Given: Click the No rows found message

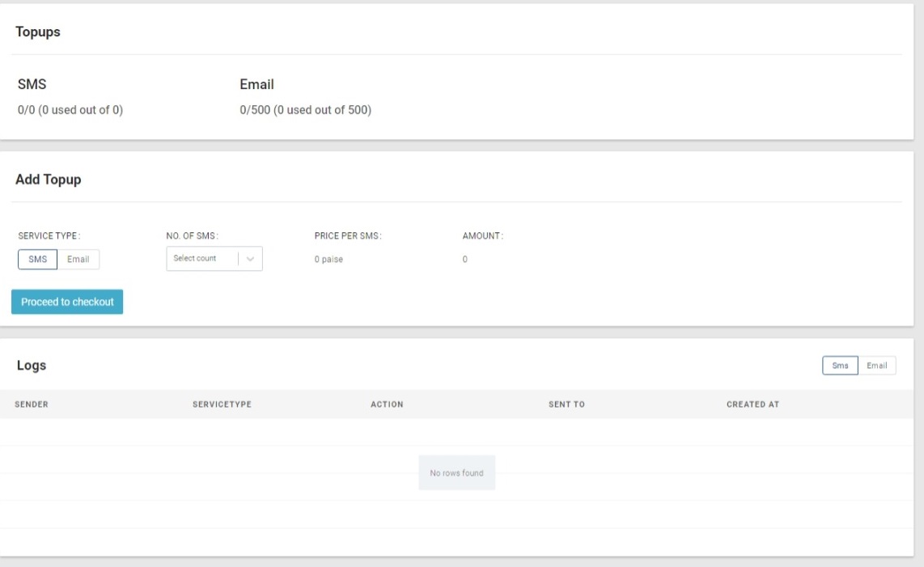Looking at the screenshot, I should 456,472.
